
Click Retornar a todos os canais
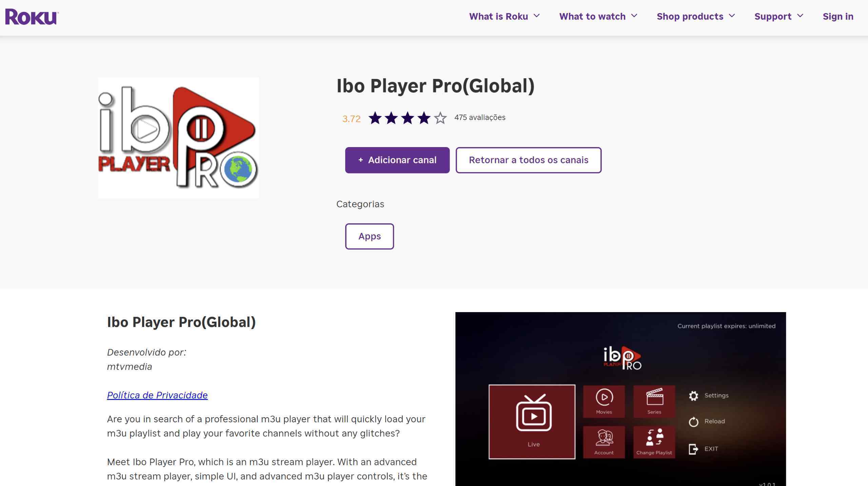pos(528,160)
